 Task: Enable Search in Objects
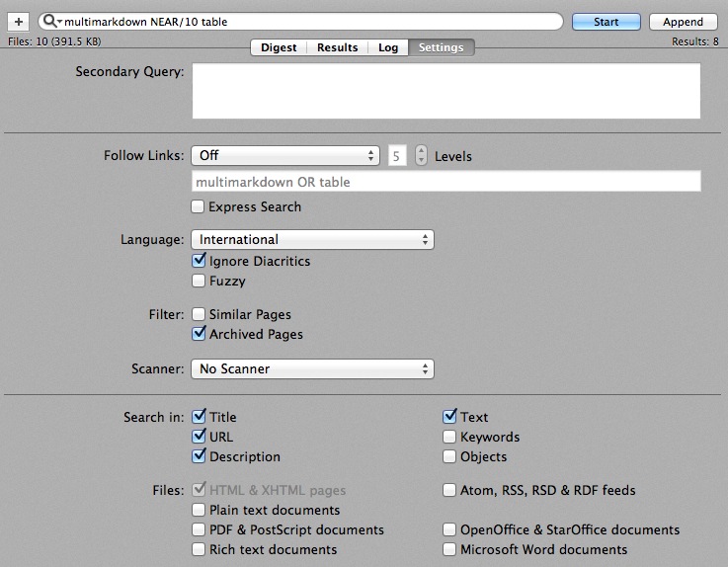tap(449, 456)
